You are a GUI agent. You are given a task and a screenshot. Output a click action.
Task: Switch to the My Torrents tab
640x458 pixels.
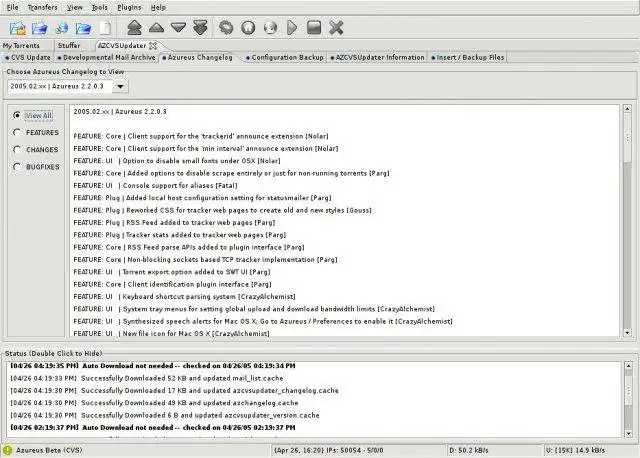tap(21, 46)
